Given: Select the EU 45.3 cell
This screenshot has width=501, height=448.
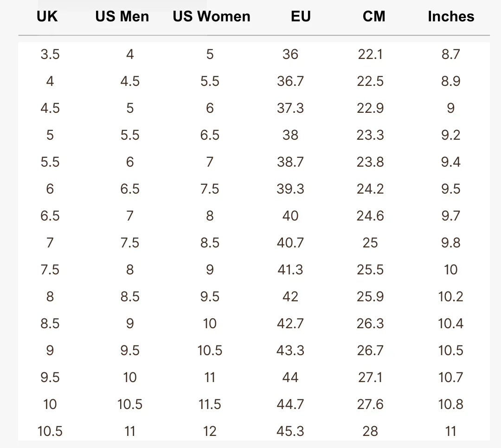Looking at the screenshot, I should pos(290,431).
